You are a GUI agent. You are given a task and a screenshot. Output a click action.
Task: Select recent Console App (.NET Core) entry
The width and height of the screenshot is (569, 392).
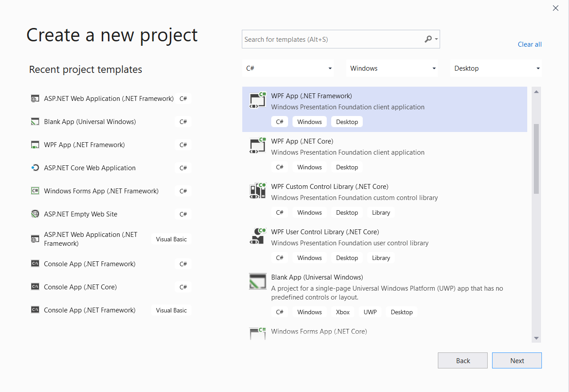pyautogui.click(x=111, y=287)
